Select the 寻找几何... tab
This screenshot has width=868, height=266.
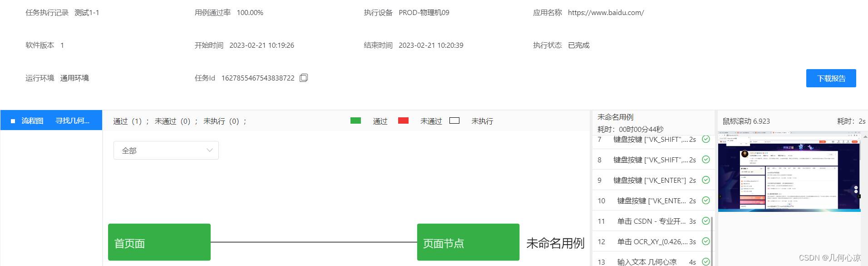72,121
